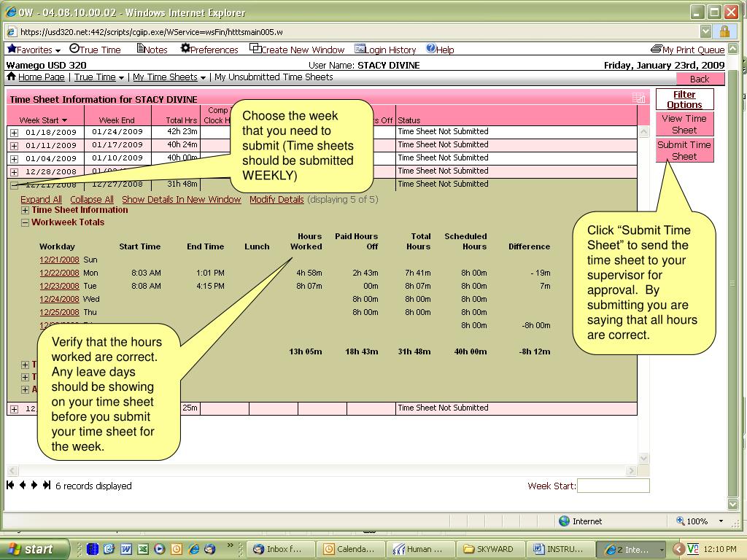
Task: Expand the 01/18/2009 week row
Action: click(15, 133)
